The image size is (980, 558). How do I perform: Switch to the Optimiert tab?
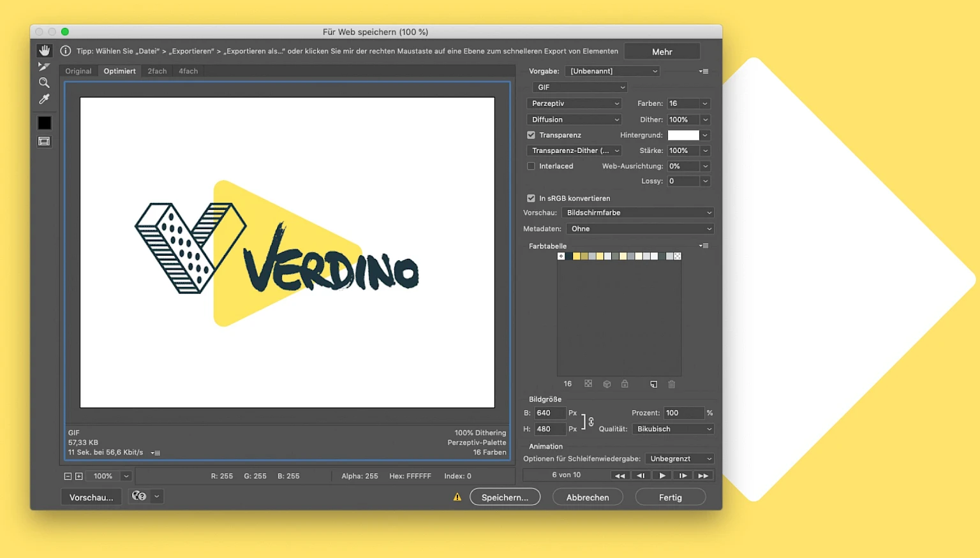120,71
